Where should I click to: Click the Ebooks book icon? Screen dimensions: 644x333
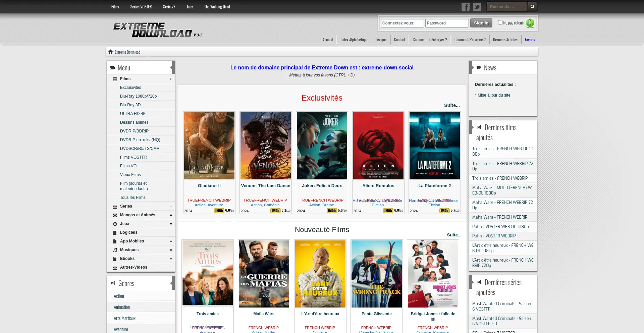pyautogui.click(x=115, y=259)
